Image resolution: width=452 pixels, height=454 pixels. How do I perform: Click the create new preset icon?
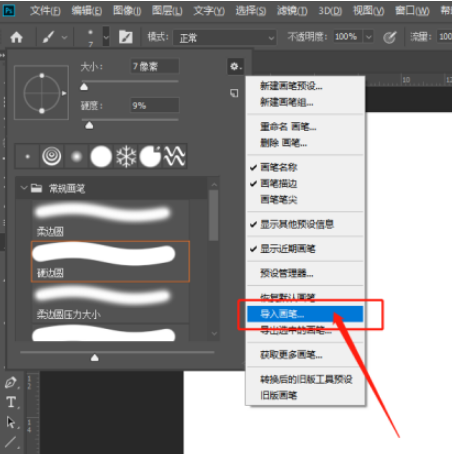pos(234,93)
